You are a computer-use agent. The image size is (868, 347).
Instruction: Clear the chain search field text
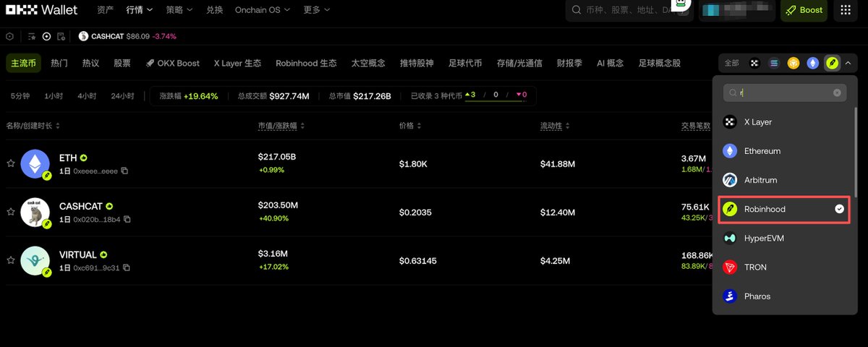point(837,93)
